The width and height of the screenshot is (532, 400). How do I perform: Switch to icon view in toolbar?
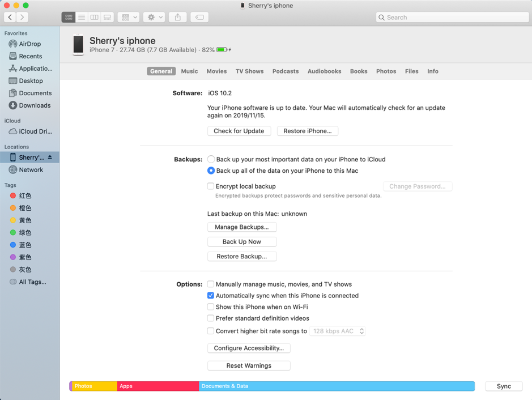pyautogui.click(x=69, y=18)
